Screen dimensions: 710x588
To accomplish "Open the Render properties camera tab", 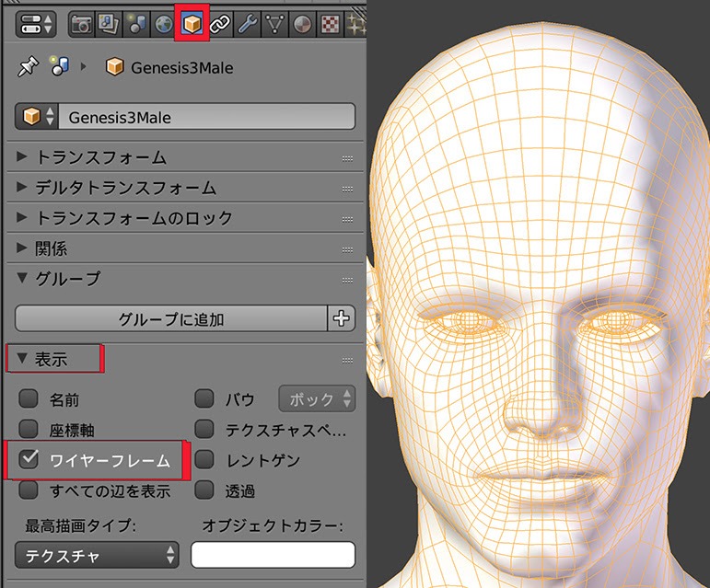I will [x=82, y=22].
